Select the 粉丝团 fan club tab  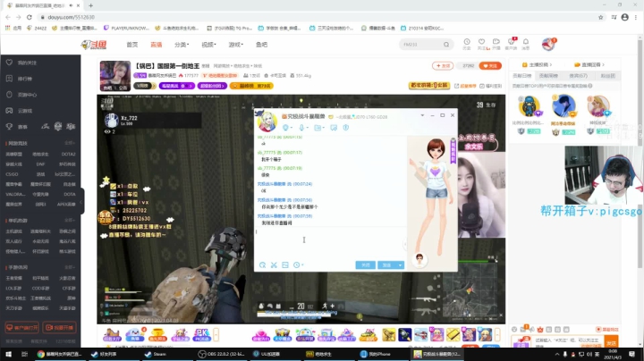[x=608, y=76]
